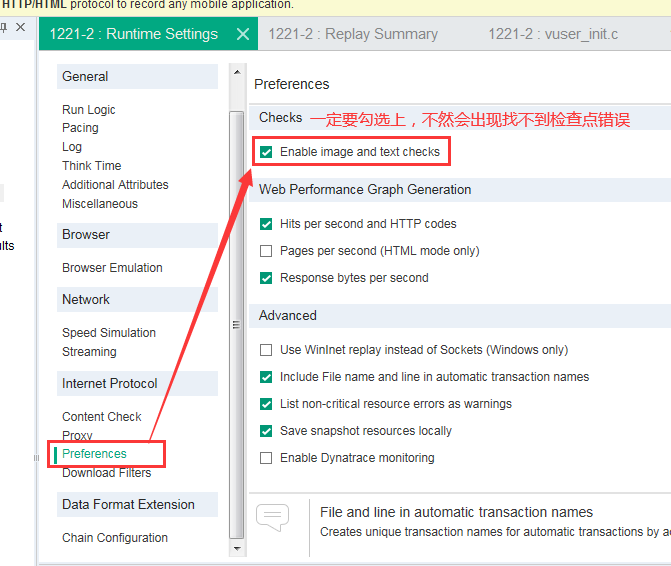Open Pacing settings
This screenshot has height=566, width=671.
click(80, 128)
